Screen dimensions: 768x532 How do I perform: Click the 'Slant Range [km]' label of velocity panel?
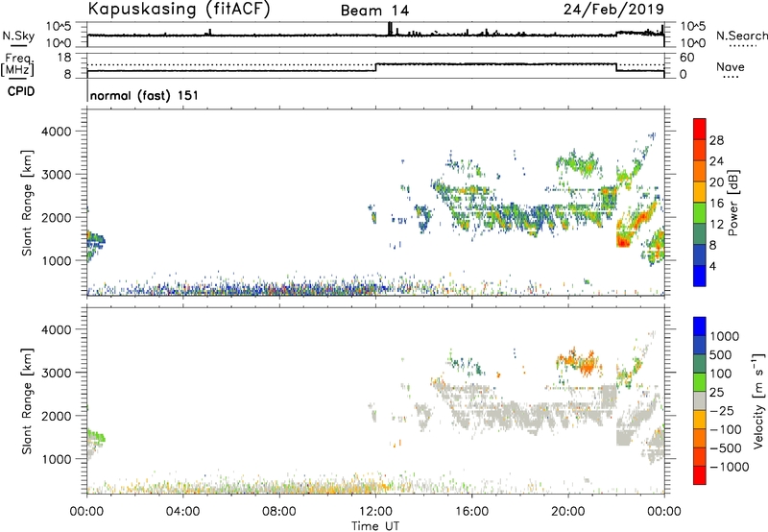pyautogui.click(x=27, y=401)
